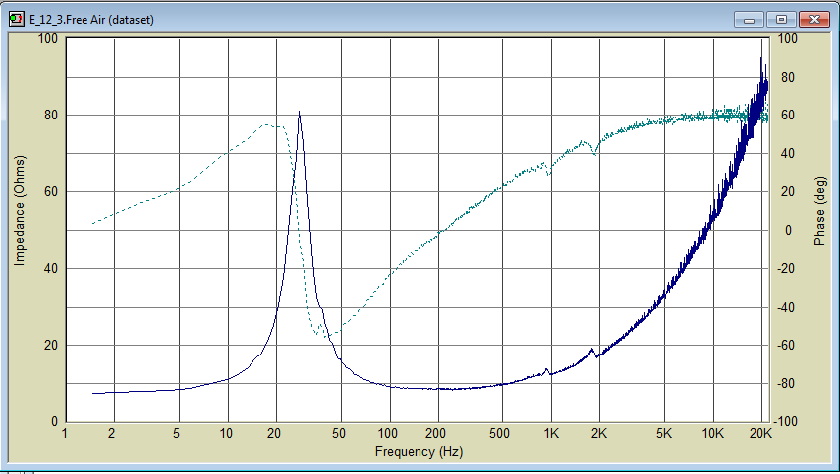Click the 'Phase (deg)' axis label
This screenshot has width=840, height=474.
pos(820,211)
